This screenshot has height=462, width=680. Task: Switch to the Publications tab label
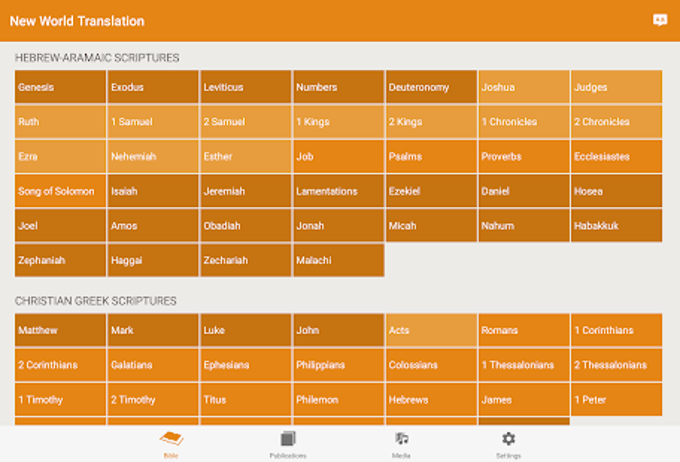coord(288,455)
